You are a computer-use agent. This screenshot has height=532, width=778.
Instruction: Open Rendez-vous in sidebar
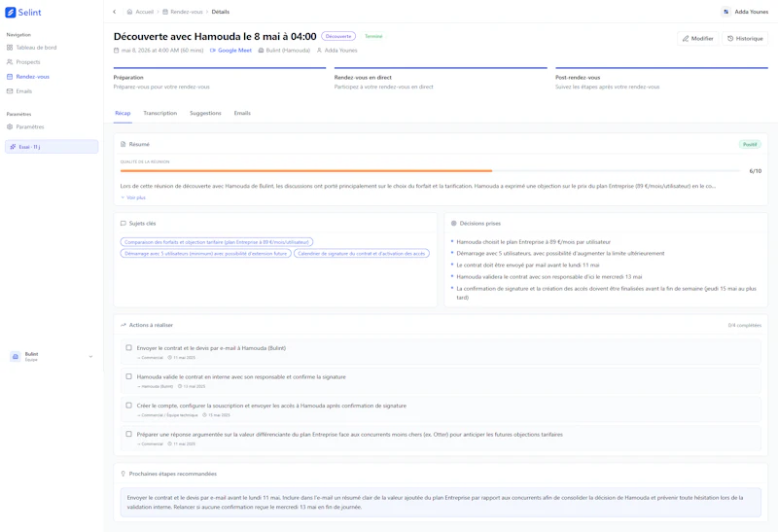[x=28, y=77]
